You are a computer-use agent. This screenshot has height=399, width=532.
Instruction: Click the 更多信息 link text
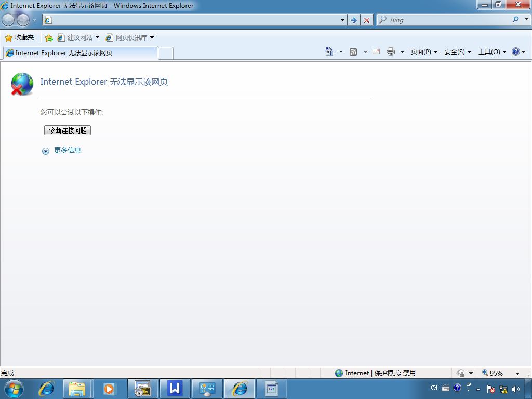tap(68, 150)
